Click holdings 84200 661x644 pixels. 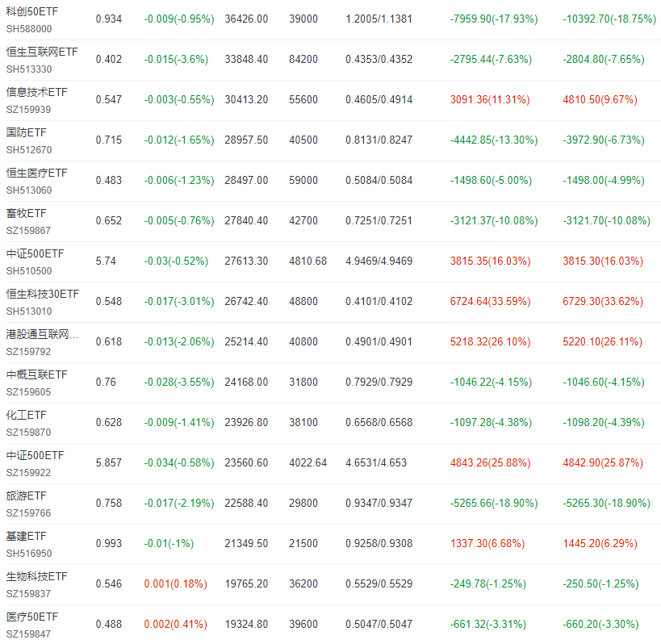[x=303, y=60]
